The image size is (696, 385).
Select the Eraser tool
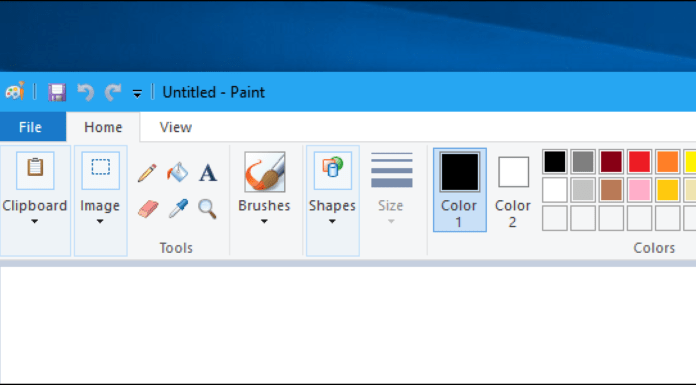coord(148,208)
